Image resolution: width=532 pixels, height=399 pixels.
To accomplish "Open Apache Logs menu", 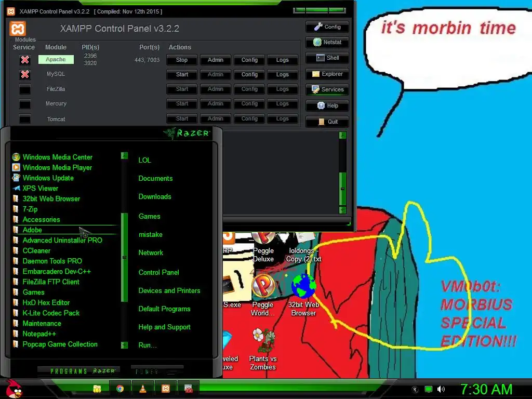I will point(282,60).
